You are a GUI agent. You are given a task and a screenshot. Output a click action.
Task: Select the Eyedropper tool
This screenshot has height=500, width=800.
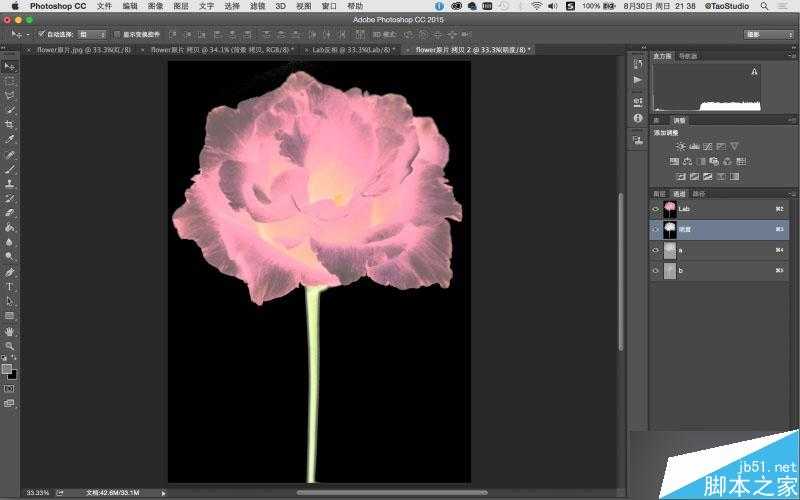10,140
